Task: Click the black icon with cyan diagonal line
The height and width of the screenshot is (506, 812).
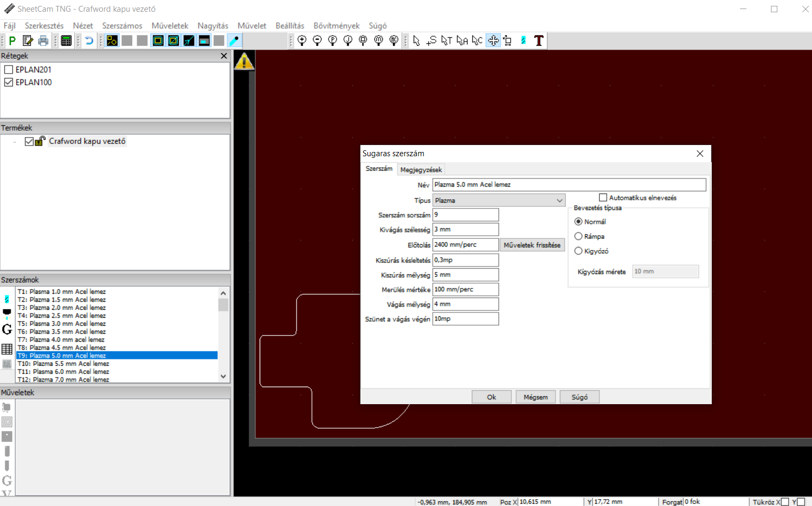Action: click(x=189, y=41)
